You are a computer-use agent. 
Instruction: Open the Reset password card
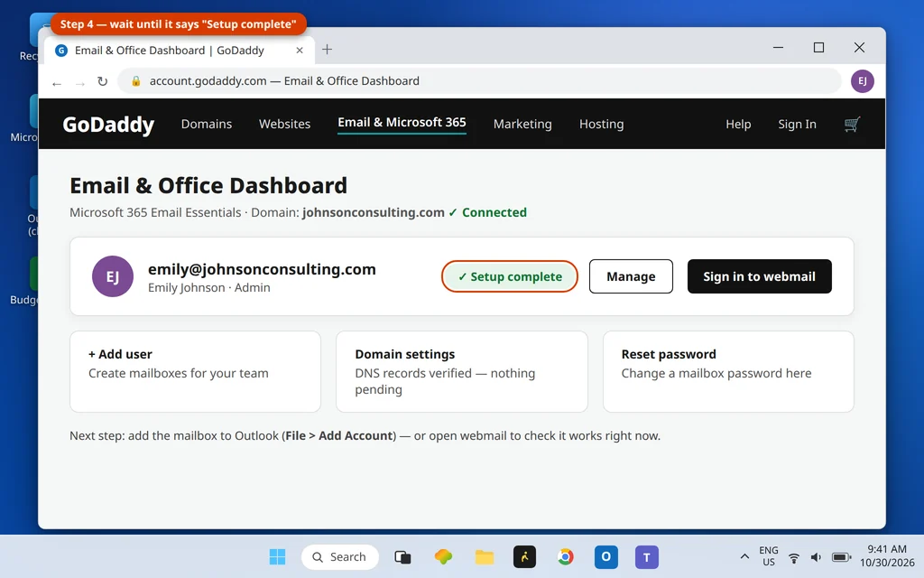coord(728,371)
